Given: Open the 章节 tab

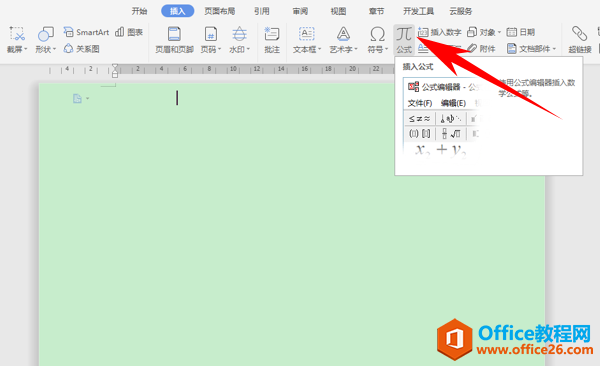Looking at the screenshot, I should [377, 11].
